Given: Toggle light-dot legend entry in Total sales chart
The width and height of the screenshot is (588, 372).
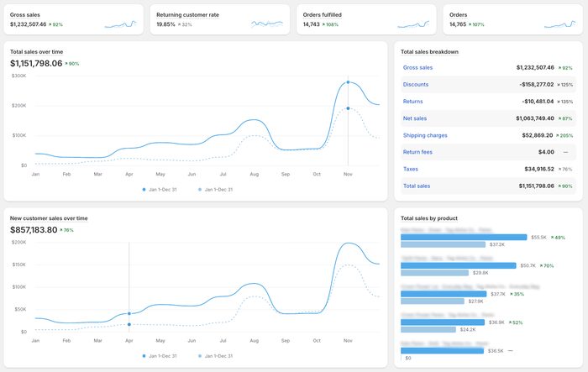Looking at the screenshot, I should click(215, 190).
